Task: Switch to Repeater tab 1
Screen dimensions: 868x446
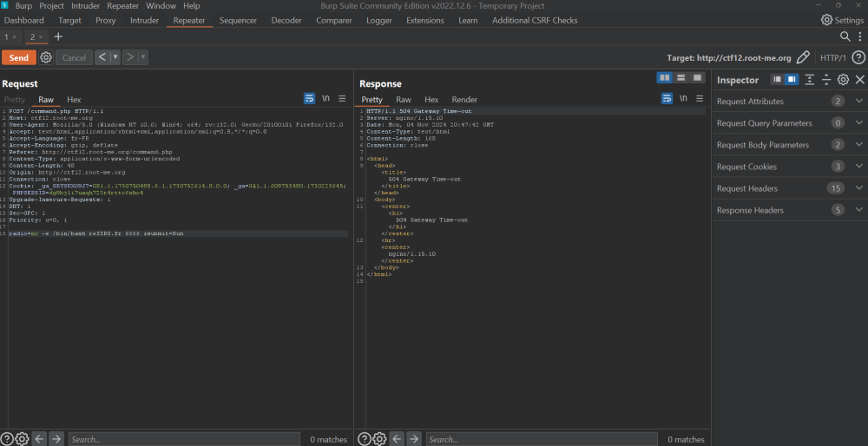Action: click(7, 37)
